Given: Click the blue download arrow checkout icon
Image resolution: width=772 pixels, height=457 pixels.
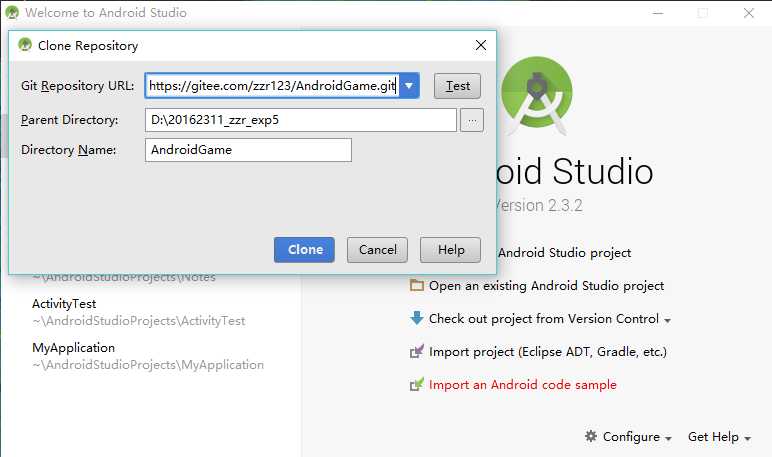Looking at the screenshot, I should [417, 318].
